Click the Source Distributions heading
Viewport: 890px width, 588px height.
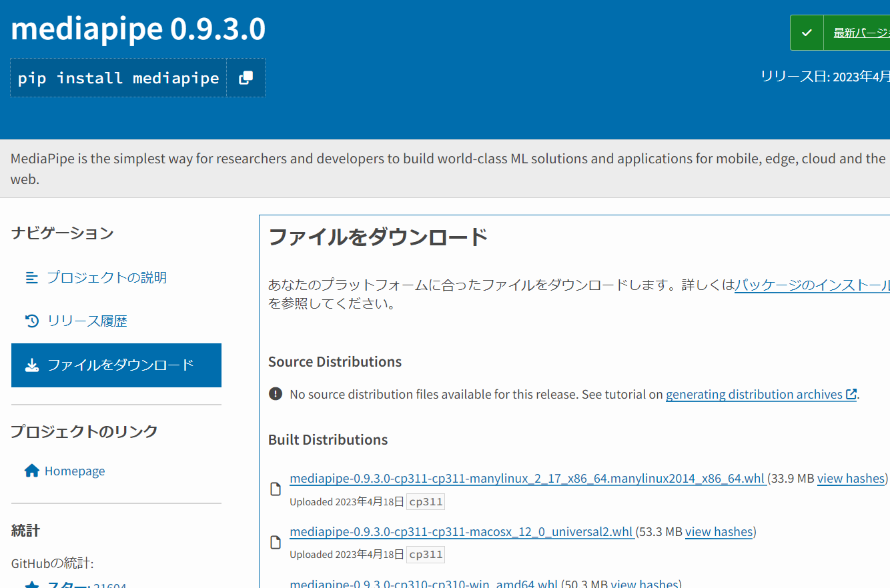click(x=335, y=362)
